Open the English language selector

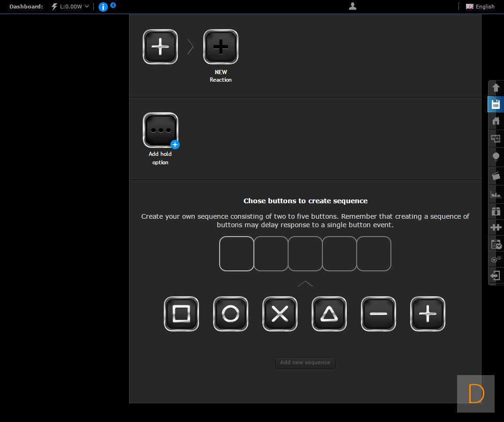pyautogui.click(x=480, y=7)
